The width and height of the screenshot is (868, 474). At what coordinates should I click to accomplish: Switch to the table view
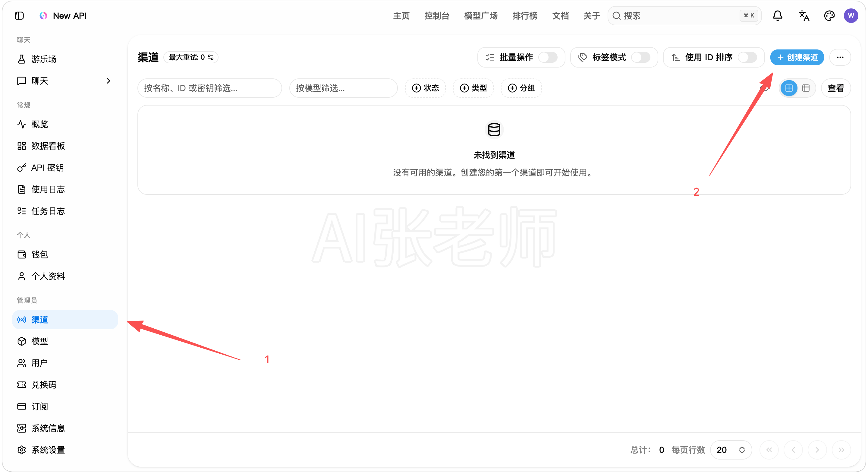[806, 88]
